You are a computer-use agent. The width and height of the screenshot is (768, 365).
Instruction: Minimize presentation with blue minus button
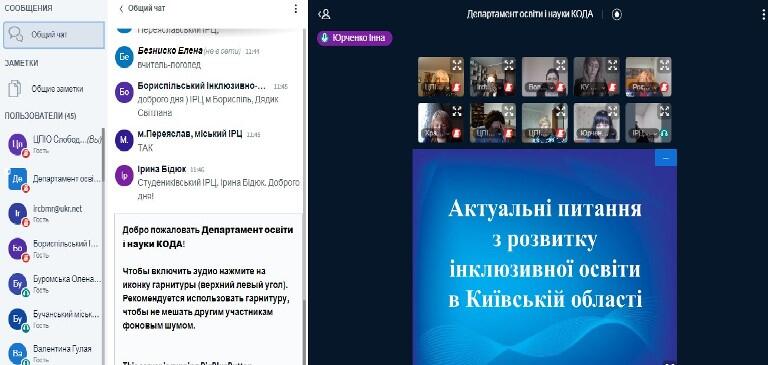[x=666, y=158]
